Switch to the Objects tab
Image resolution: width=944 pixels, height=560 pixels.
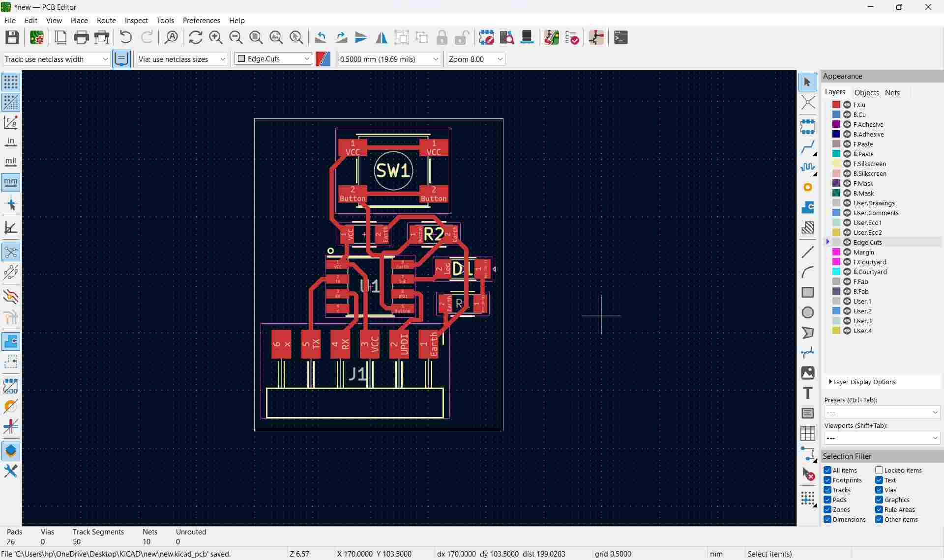tap(867, 92)
